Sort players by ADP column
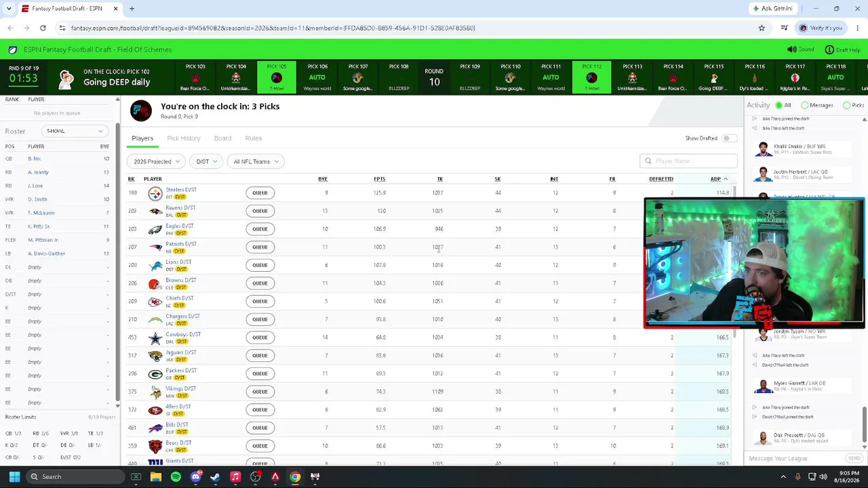Viewport: 868px width, 488px height. click(x=719, y=179)
